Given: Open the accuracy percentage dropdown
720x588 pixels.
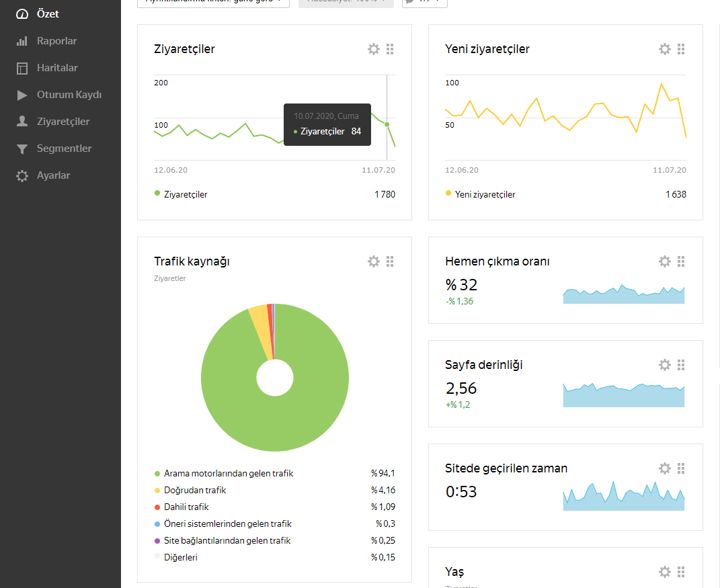Looking at the screenshot, I should point(346,2).
